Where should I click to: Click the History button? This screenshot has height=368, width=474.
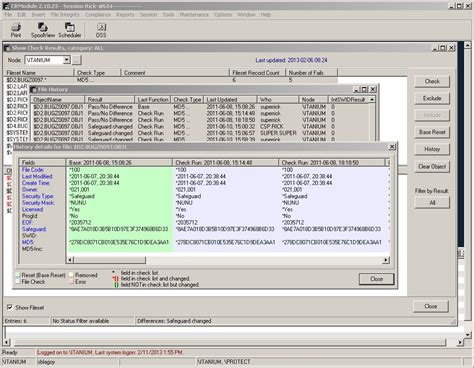pos(432,149)
